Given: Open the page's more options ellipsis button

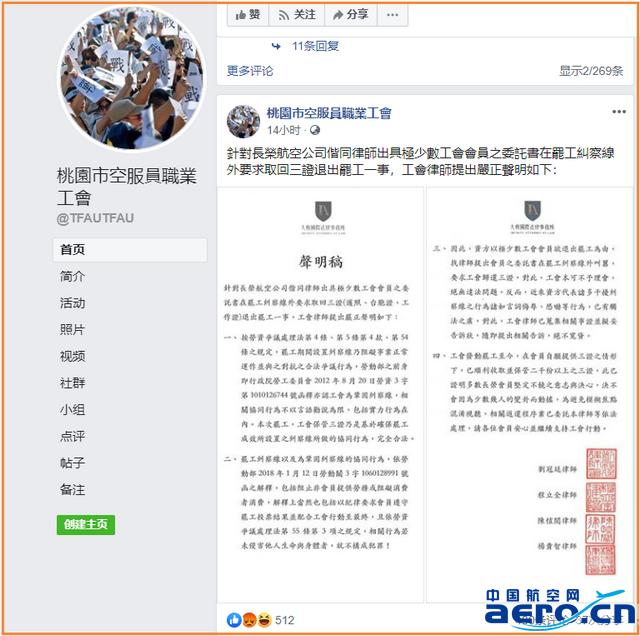Looking at the screenshot, I should (392, 15).
